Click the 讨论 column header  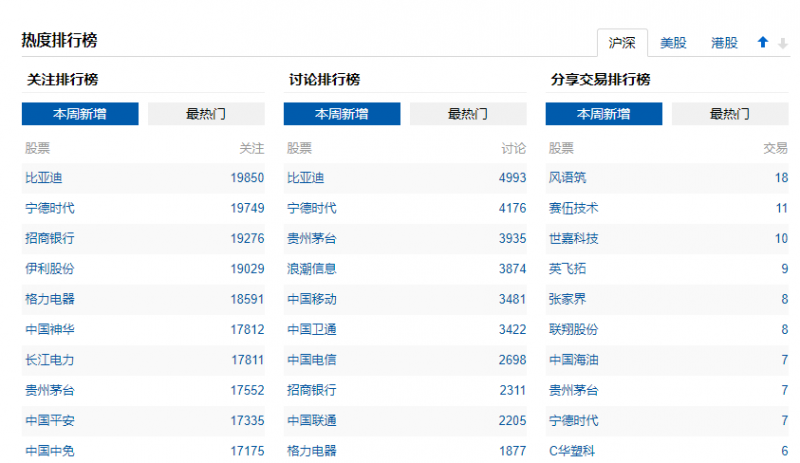pyautogui.click(x=514, y=149)
